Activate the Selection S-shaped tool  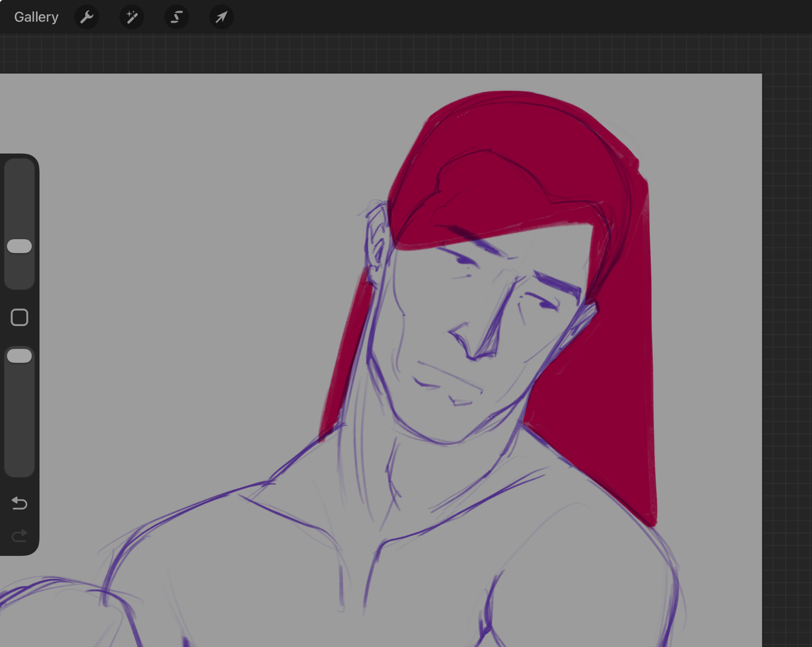tap(177, 17)
